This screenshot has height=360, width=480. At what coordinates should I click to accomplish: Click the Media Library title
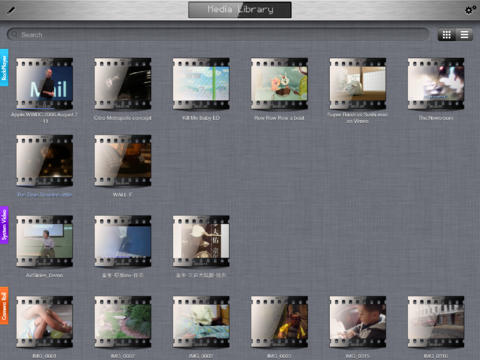point(240,10)
